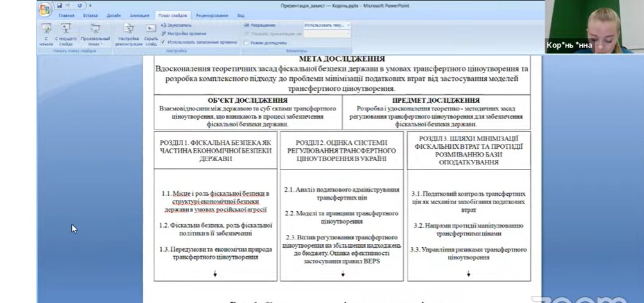Start slideshow from beginning (С начала)

click(x=46, y=34)
